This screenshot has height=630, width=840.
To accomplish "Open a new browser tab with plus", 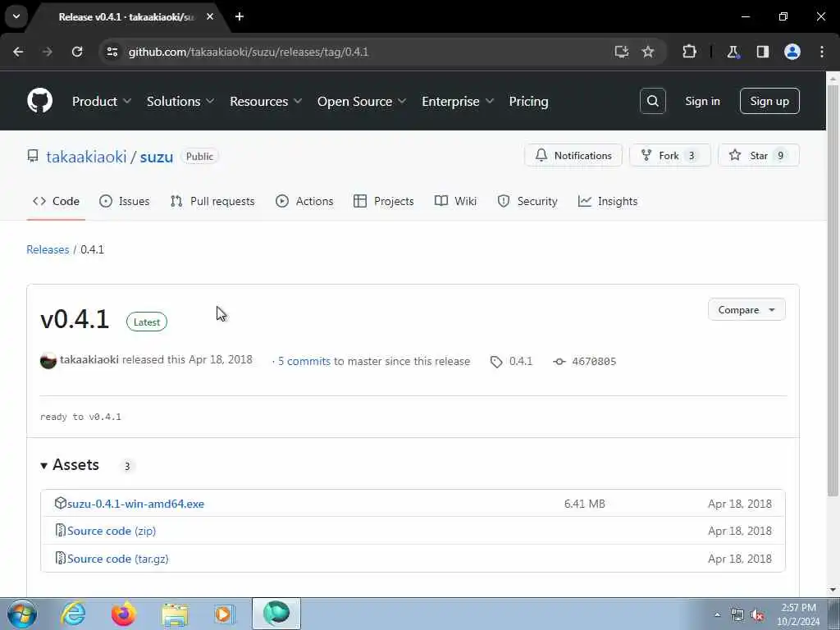I will [240, 16].
